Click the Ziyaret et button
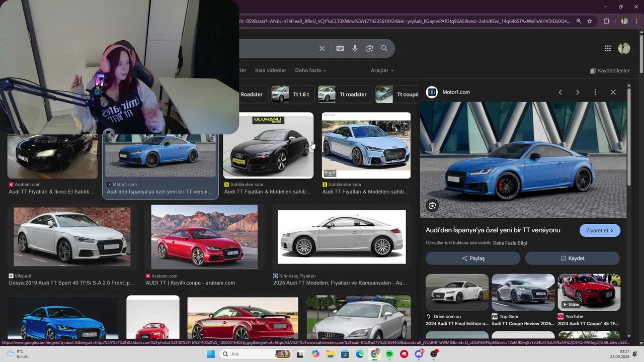This screenshot has width=644, height=362. (x=600, y=230)
